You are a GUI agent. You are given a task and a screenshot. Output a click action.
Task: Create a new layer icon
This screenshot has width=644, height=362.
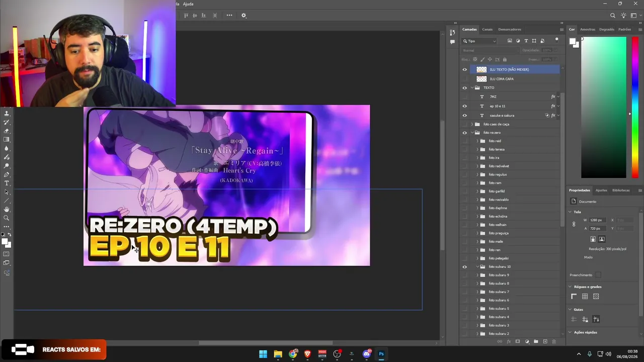pyautogui.click(x=545, y=341)
